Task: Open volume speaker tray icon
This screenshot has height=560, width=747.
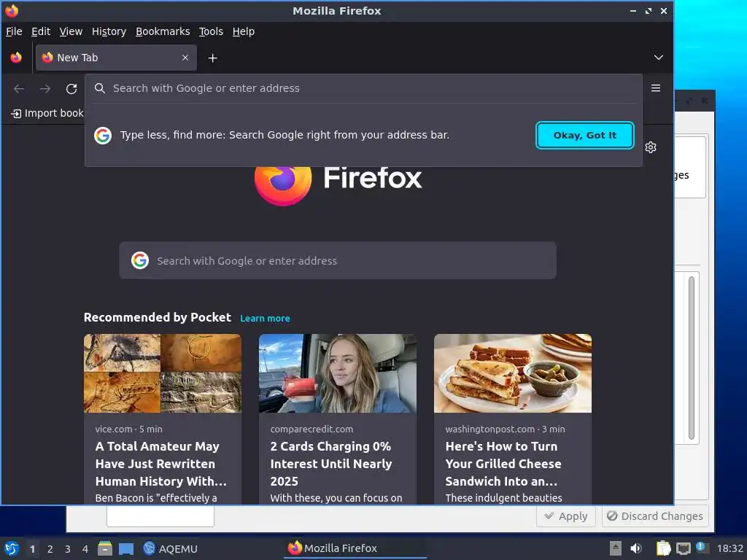Action: (636, 548)
